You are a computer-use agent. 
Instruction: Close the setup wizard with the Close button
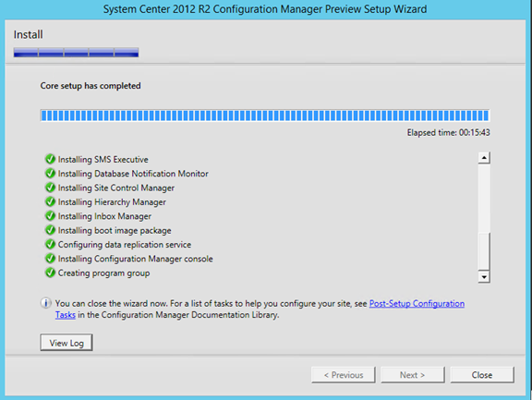pos(482,375)
